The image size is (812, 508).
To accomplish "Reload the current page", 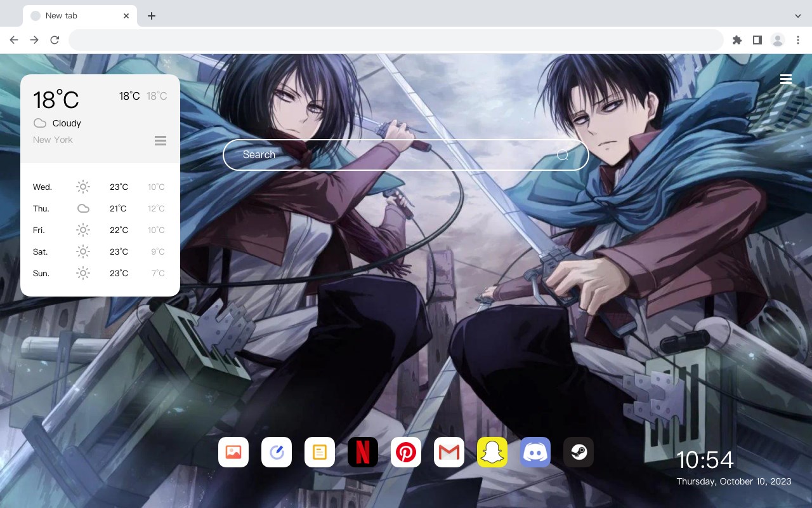I will [x=55, y=40].
